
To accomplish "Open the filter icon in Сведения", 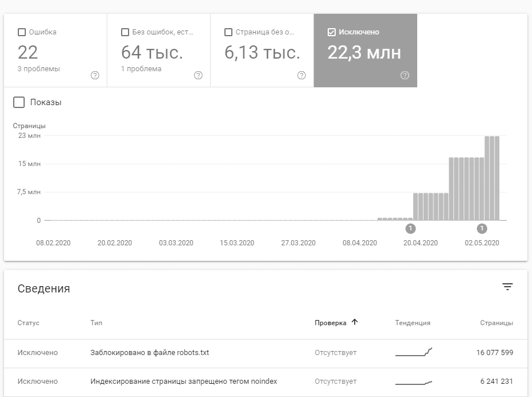I will (x=507, y=287).
